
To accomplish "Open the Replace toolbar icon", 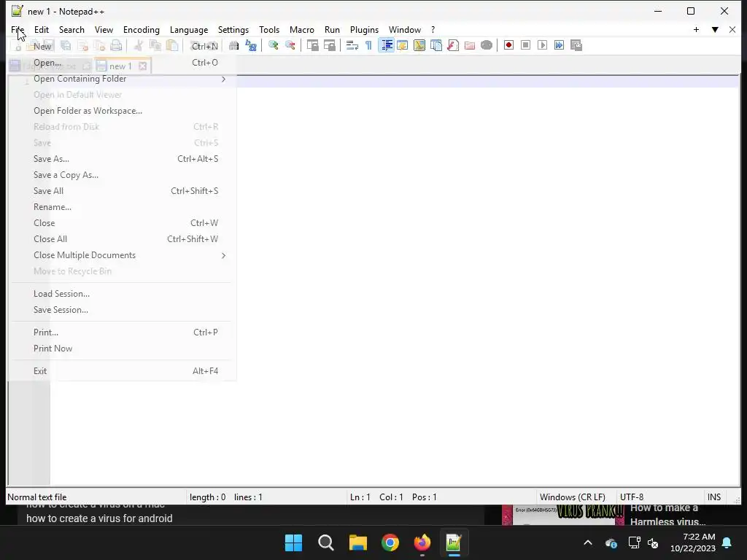I will tap(251, 45).
